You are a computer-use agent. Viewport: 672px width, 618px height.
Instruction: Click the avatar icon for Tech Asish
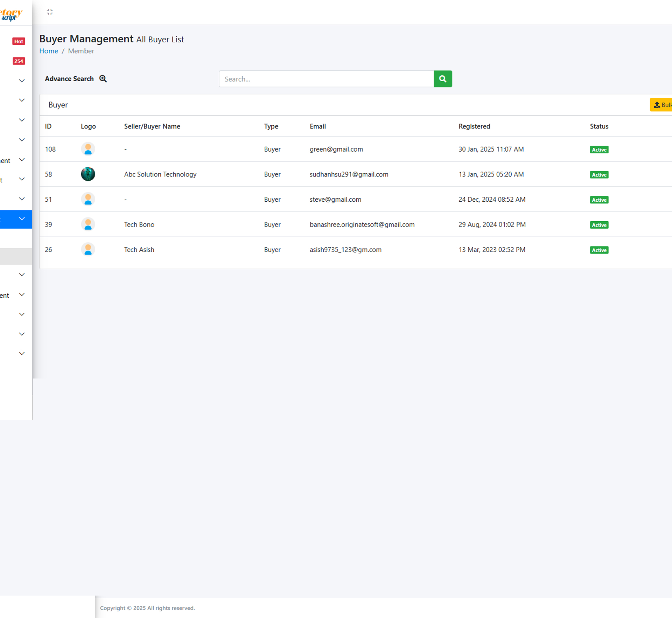point(88,250)
